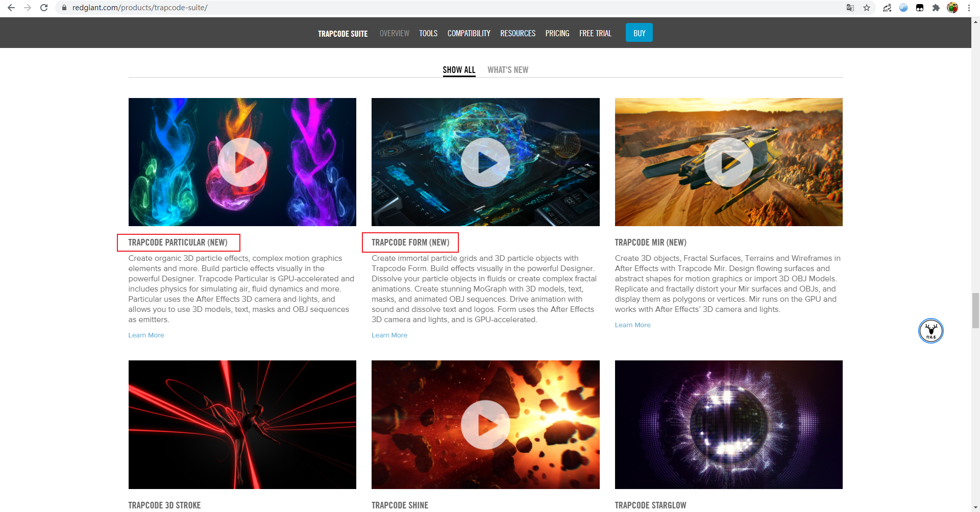Click the Trapcode Form (New) heading

click(410, 242)
